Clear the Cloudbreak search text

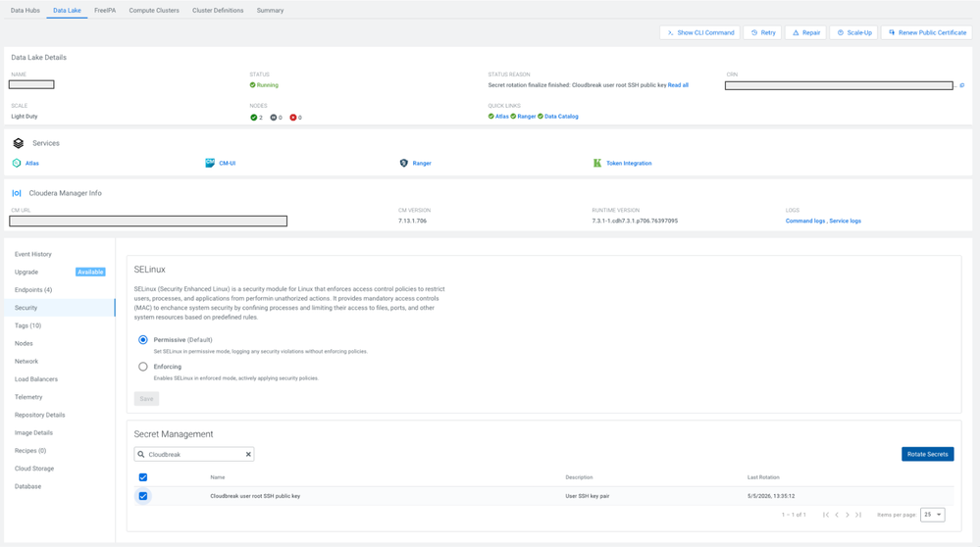[248, 455]
